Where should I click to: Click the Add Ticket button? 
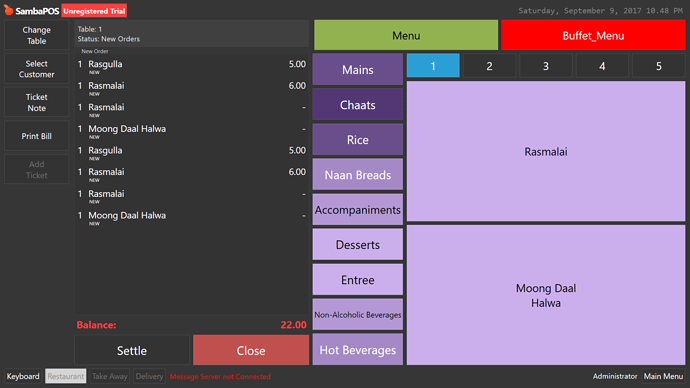tap(37, 169)
